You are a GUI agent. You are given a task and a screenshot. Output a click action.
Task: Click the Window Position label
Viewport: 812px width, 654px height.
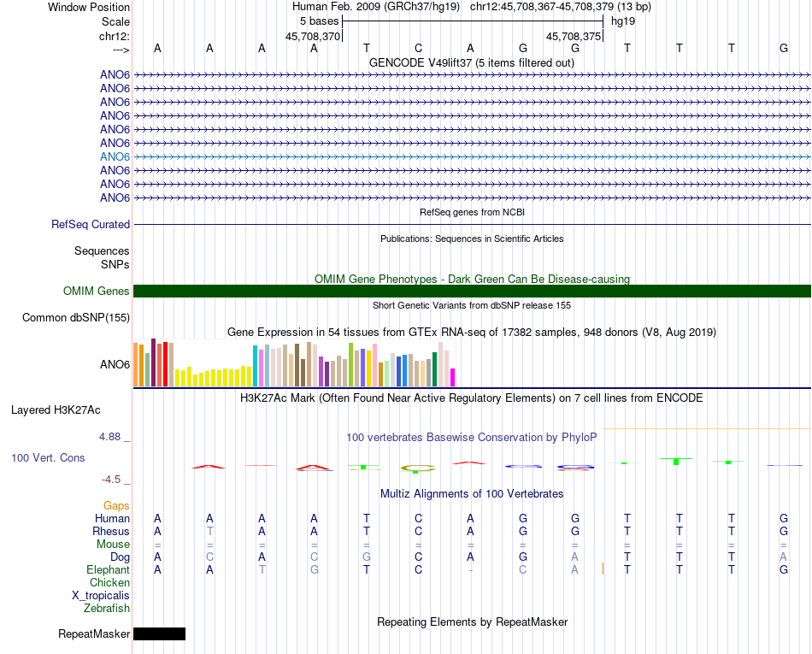tap(89, 7)
